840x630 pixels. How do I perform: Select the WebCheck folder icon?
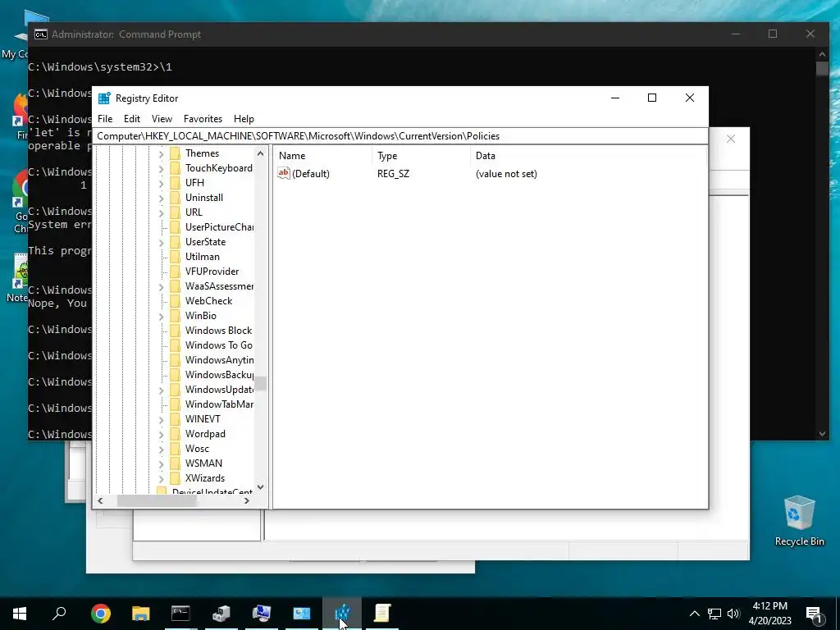coord(175,301)
